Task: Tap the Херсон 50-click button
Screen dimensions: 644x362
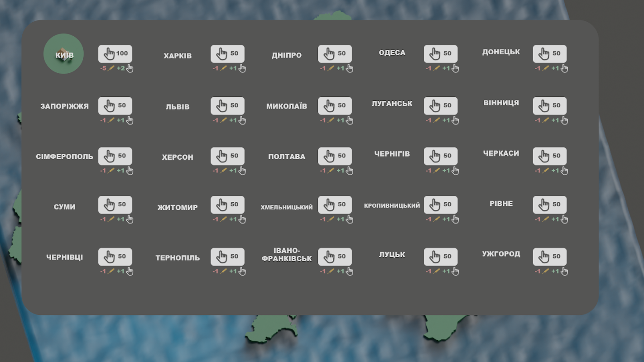Action: coord(227,156)
